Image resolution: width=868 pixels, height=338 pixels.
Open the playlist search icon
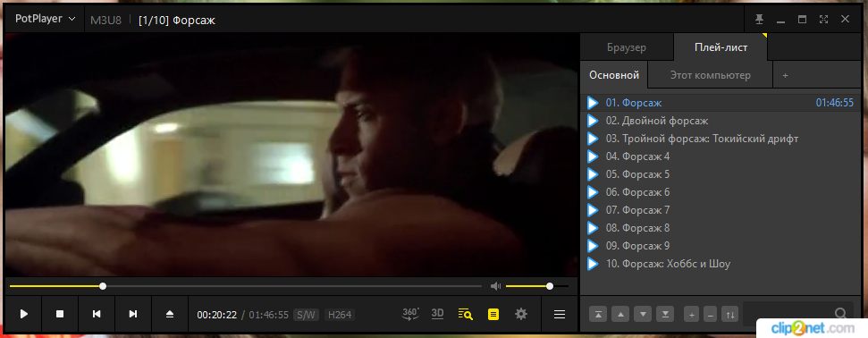pyautogui.click(x=466, y=314)
